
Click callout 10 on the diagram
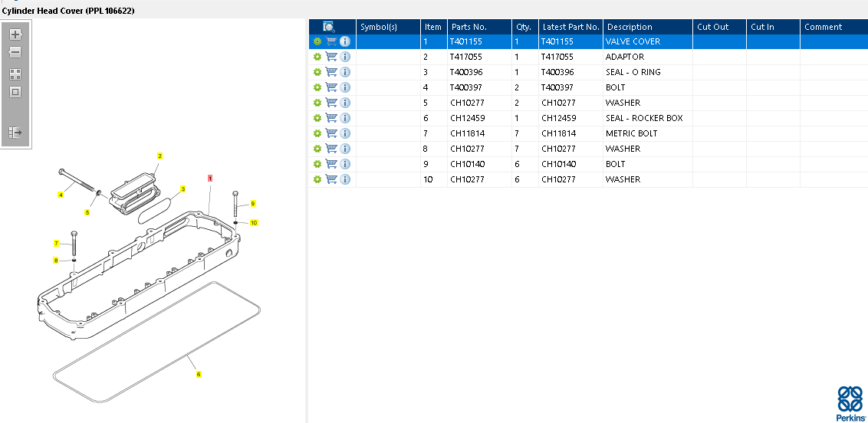pos(254,222)
